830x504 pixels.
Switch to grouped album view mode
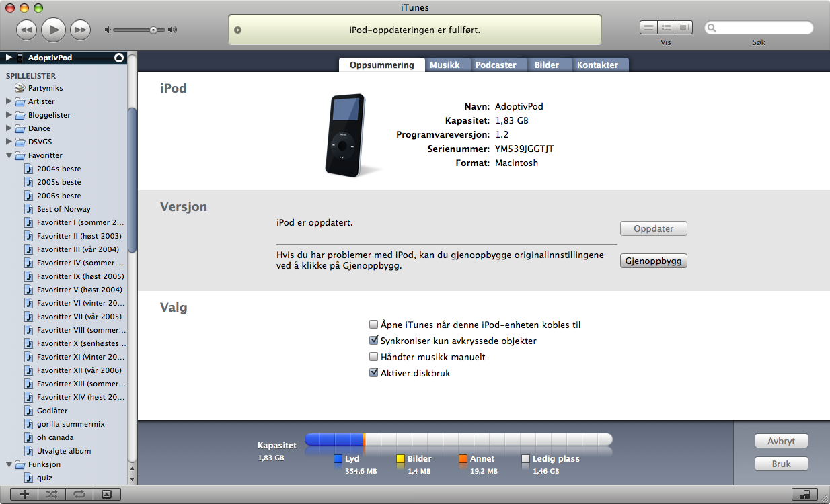[x=666, y=28]
